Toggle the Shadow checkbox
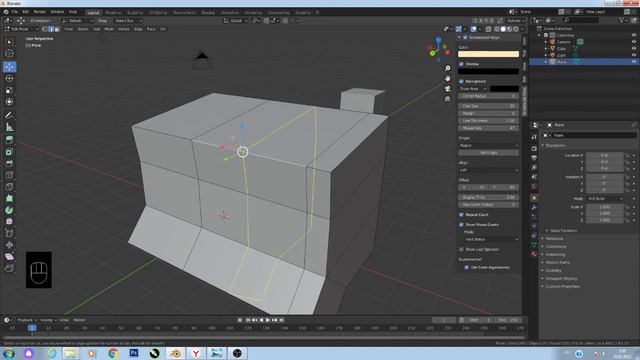 [461, 64]
